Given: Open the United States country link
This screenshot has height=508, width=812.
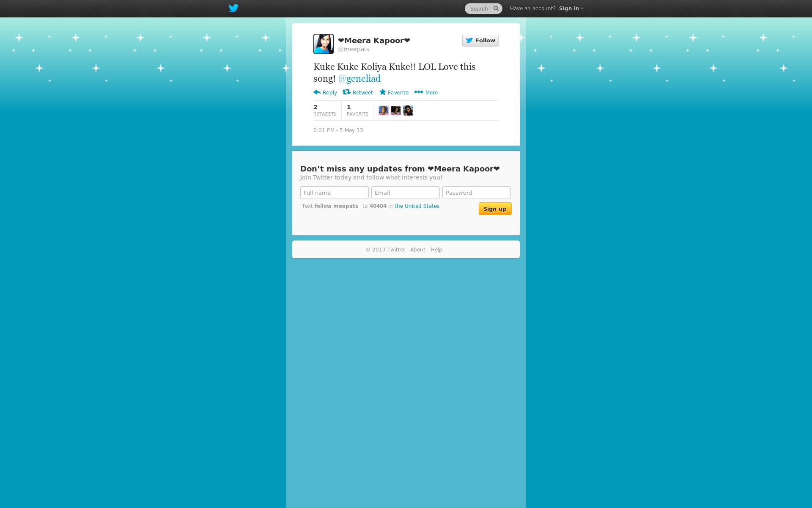Looking at the screenshot, I should coord(417,206).
